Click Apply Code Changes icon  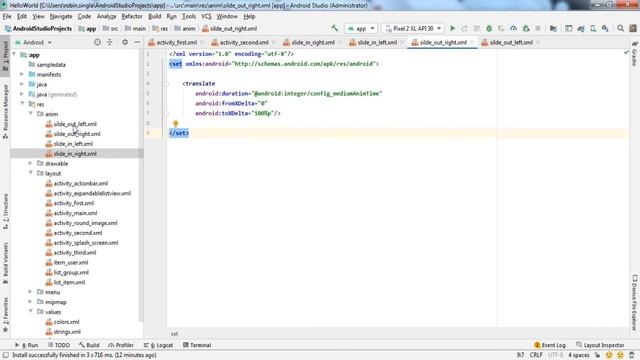477,29
